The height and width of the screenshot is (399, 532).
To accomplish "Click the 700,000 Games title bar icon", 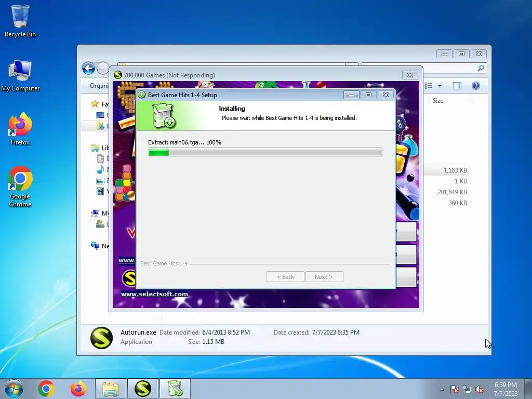I will pyautogui.click(x=118, y=75).
